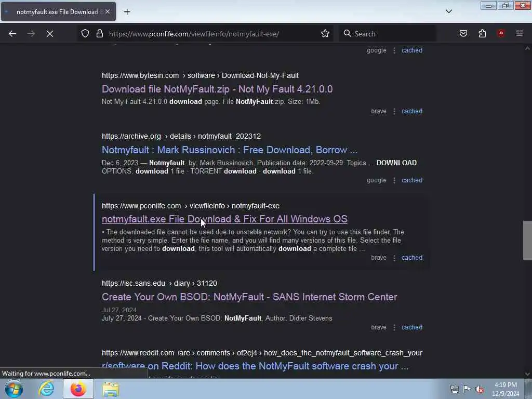532x399 pixels.
Task: Launch Internet Explorer from the taskbar
Action: click(x=46, y=389)
